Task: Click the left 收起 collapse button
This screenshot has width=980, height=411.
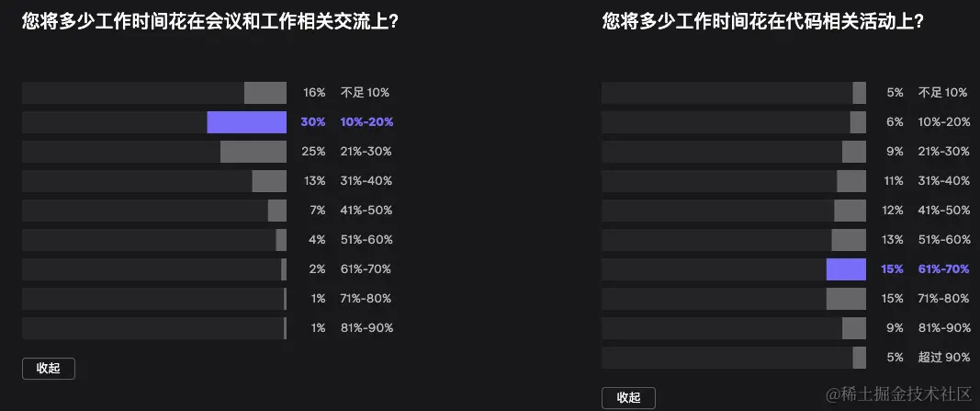Action: coord(49,369)
